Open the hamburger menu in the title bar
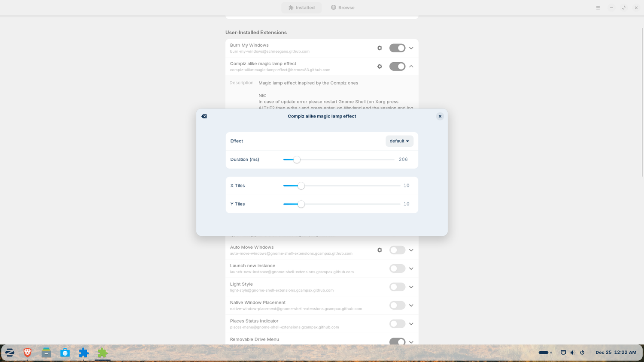 click(598, 8)
